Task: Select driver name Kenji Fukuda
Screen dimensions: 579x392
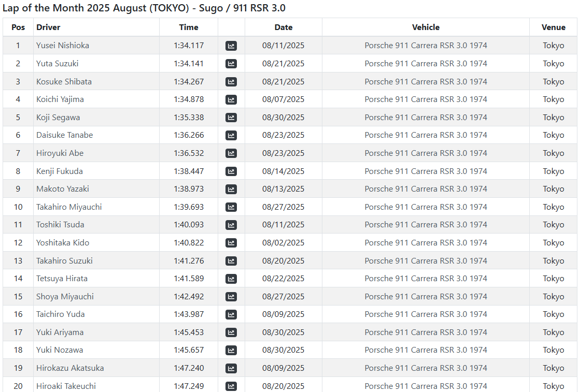Action: pyautogui.click(x=60, y=171)
